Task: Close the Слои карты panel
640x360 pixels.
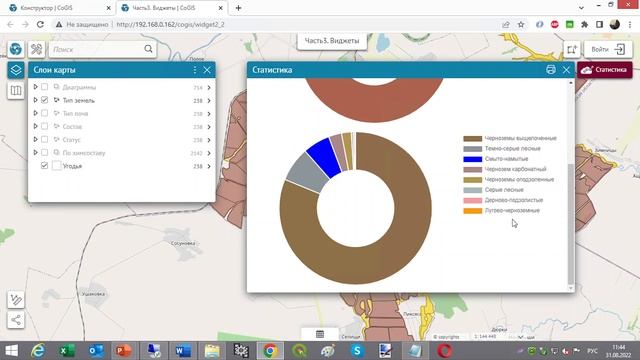Action: [207, 70]
